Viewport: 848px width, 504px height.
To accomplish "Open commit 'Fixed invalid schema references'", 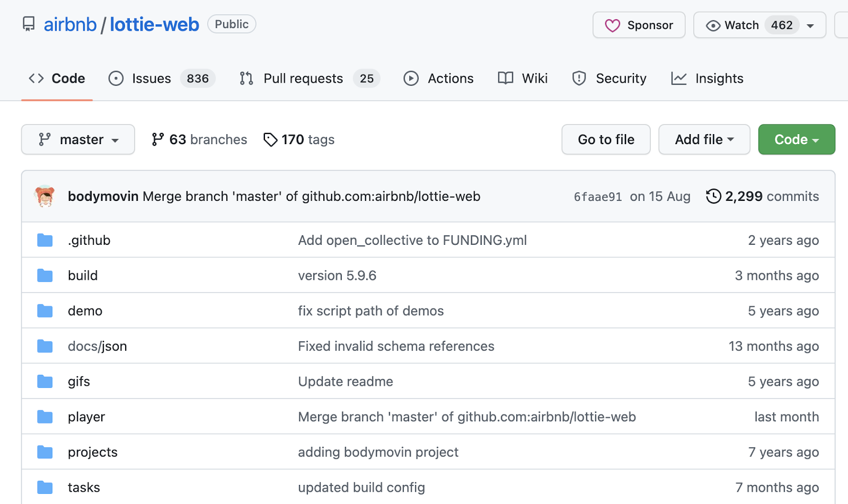I will point(396,346).
